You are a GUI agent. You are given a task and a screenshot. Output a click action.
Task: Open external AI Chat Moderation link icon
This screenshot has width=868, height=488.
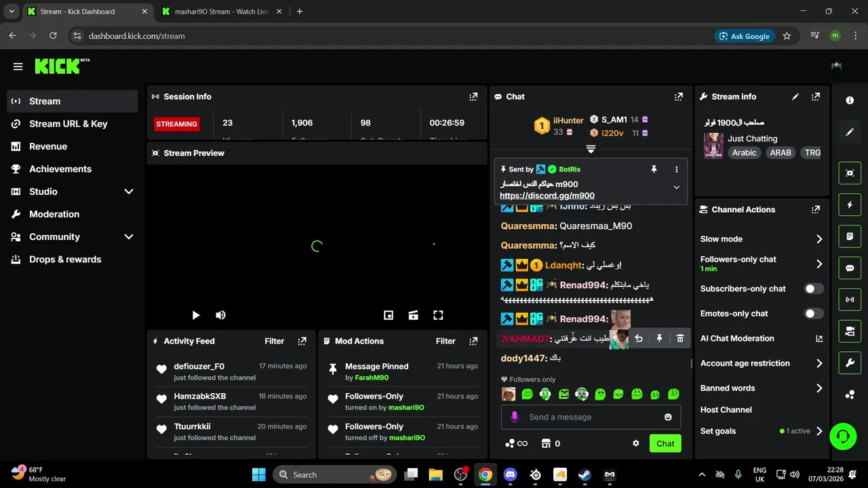point(818,338)
